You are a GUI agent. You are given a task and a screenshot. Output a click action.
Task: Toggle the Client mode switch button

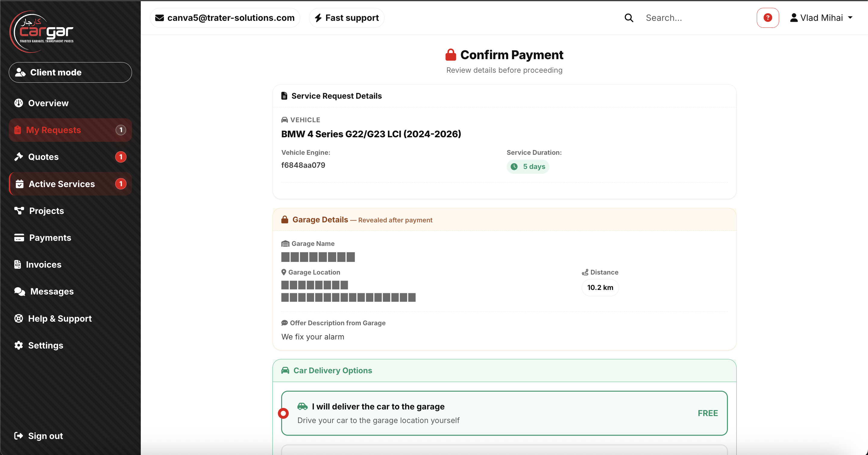(x=70, y=72)
